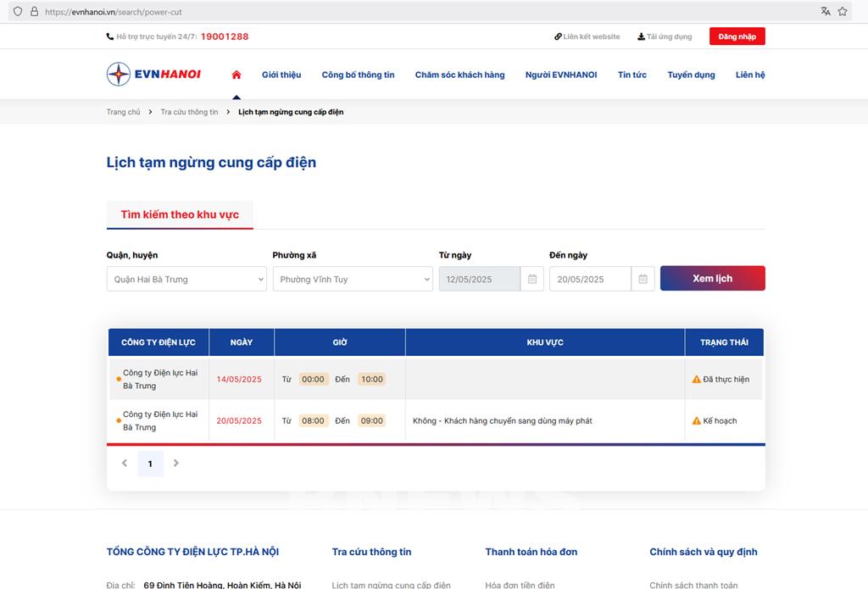
Task: Go to previous page arrow in pagination
Action: tap(125, 464)
